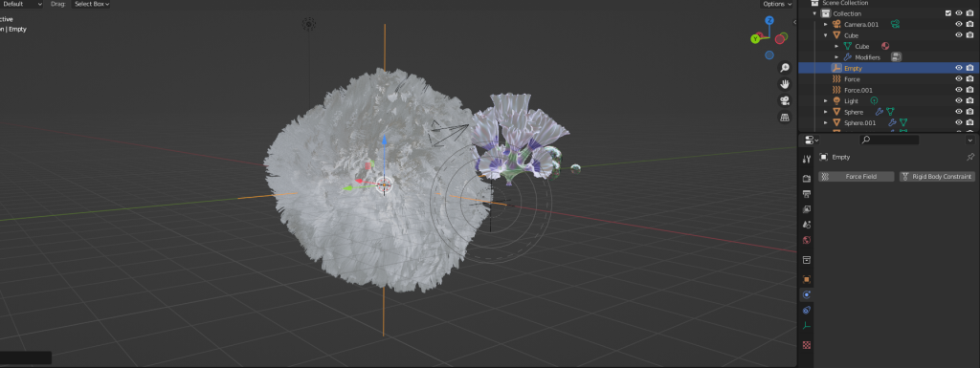Open the Options dropdown in the viewport header
This screenshot has height=368, width=980.
click(x=777, y=4)
